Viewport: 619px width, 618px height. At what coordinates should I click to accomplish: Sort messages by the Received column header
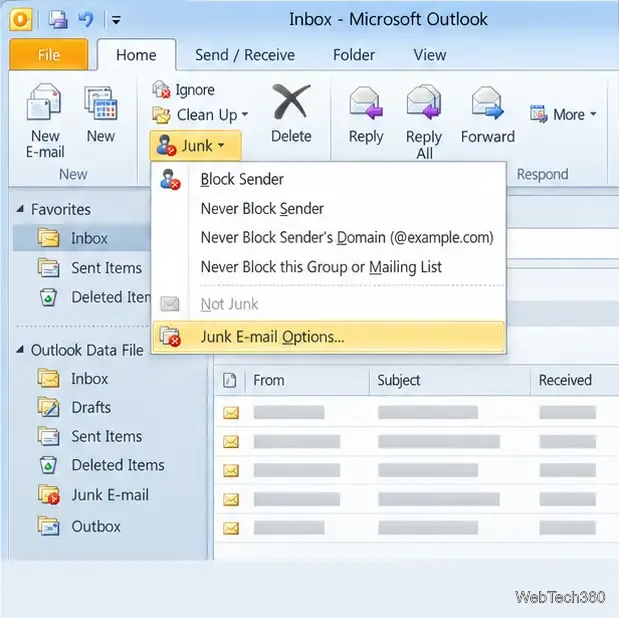(574, 380)
